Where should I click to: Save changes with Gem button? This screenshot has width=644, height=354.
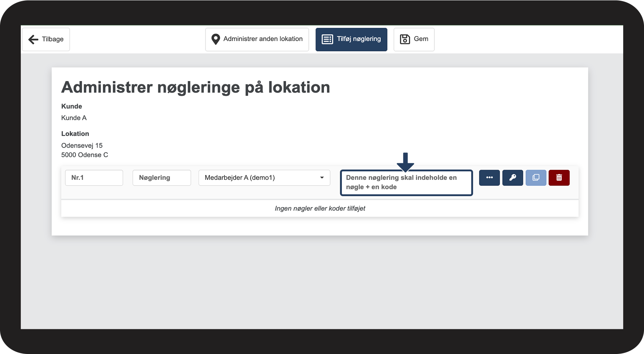point(414,39)
